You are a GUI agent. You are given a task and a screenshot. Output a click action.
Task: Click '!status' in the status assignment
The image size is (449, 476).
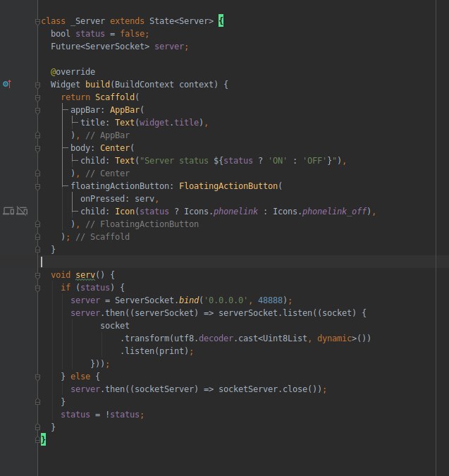click(x=122, y=415)
